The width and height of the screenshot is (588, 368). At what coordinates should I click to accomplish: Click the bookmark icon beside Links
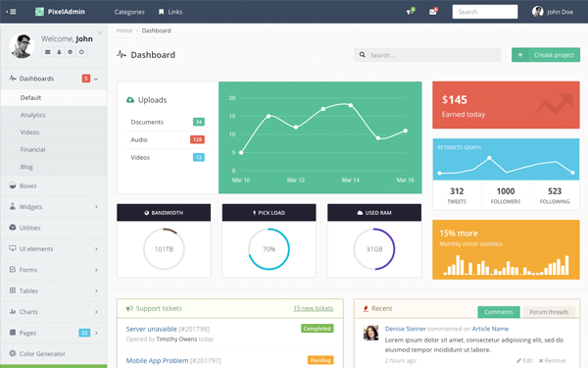coord(162,12)
